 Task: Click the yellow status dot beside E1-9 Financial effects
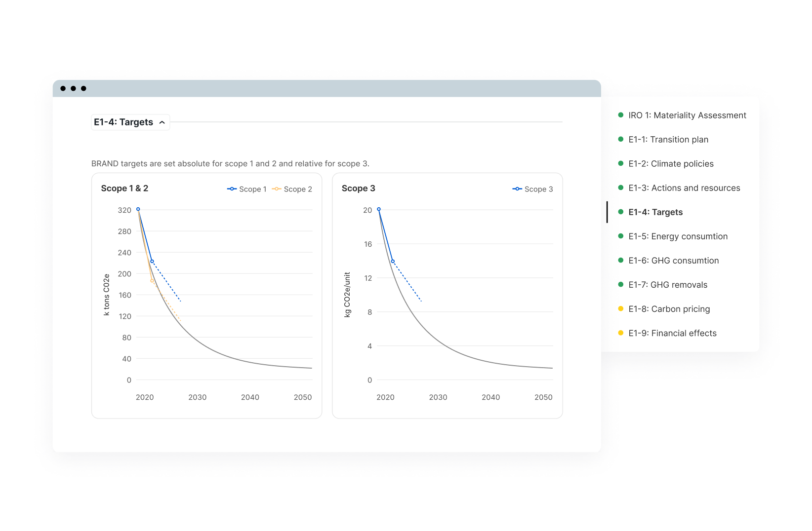coord(620,333)
